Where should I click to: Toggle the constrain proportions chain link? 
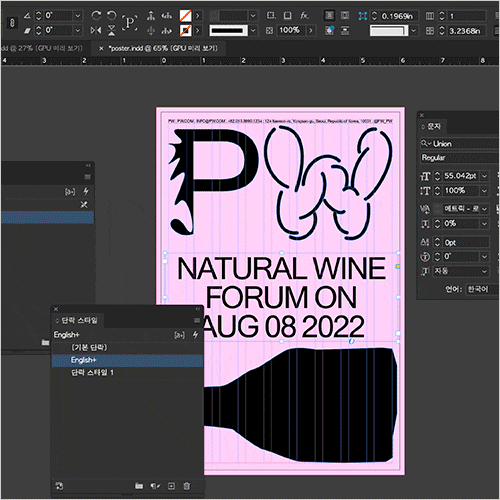[x=12, y=23]
